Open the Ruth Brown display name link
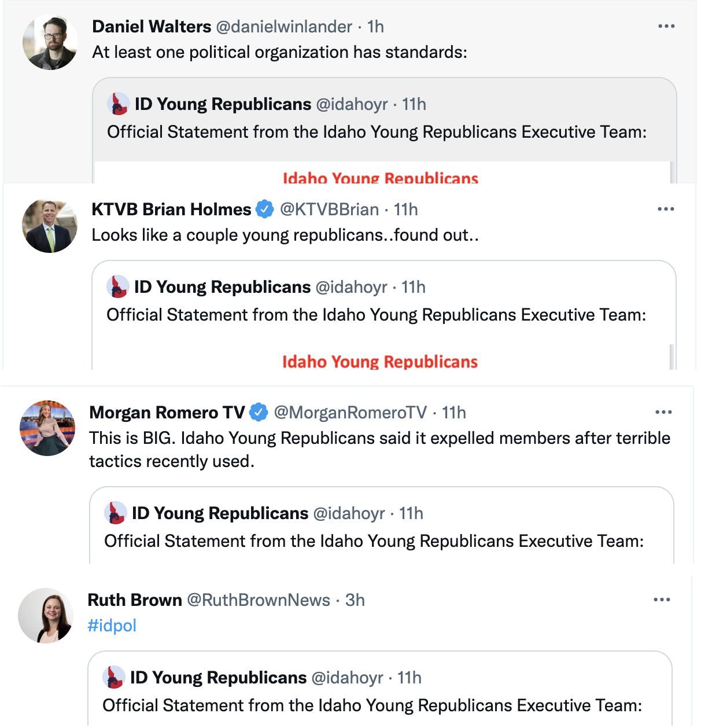Viewport: 701px width, 728px height. pos(135,600)
